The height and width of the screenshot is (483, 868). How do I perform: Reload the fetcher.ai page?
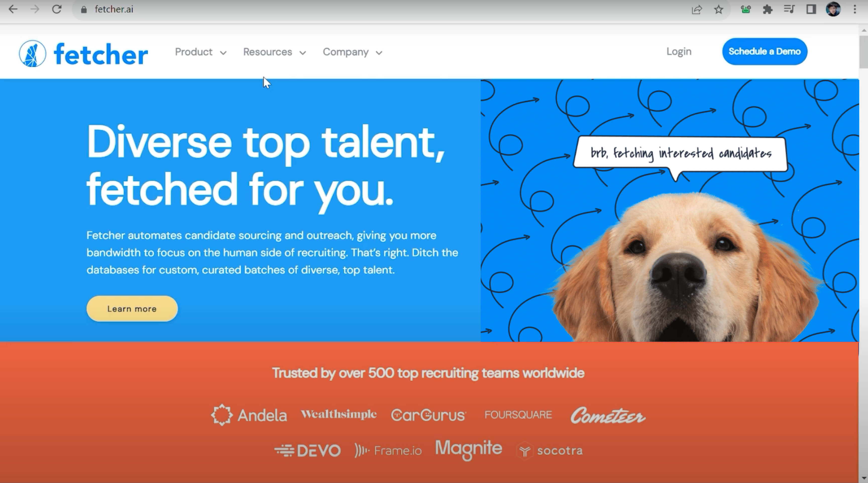tap(57, 9)
